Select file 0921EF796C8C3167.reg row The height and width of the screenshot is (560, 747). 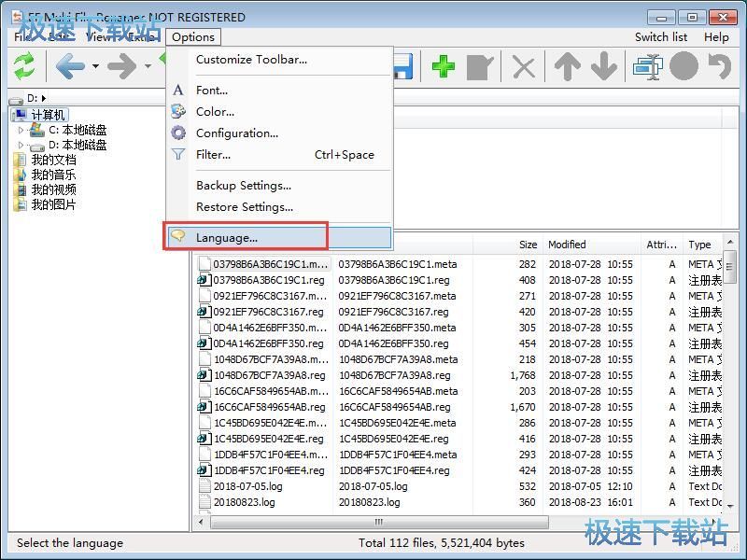click(x=268, y=312)
